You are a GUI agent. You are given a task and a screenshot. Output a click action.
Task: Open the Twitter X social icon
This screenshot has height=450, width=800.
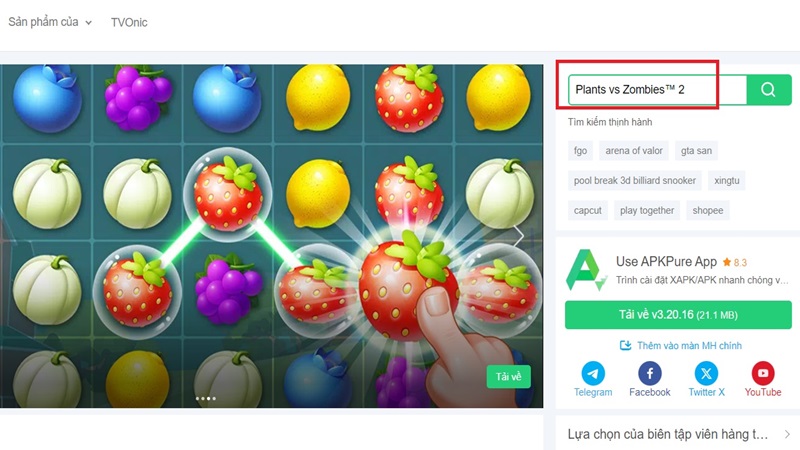[x=706, y=373]
